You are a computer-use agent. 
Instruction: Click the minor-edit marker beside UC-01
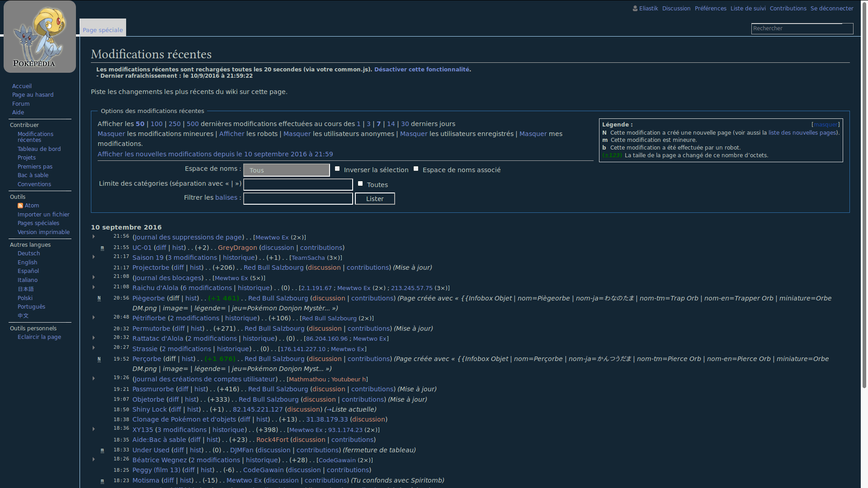(102, 248)
